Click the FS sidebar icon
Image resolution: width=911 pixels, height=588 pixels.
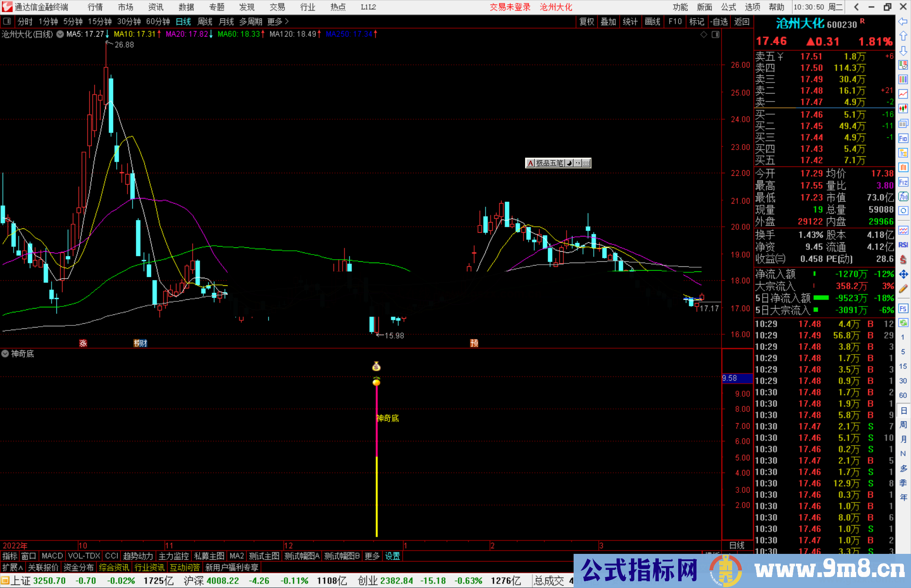click(903, 308)
